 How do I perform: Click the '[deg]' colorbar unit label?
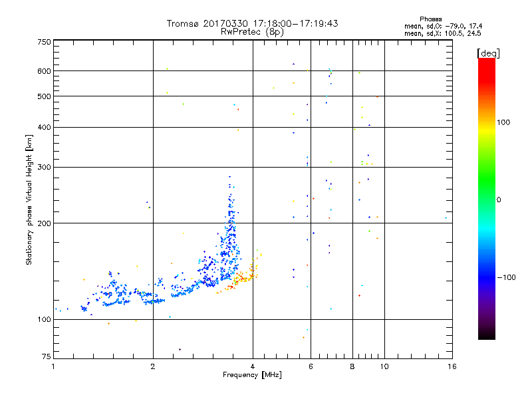pyautogui.click(x=488, y=53)
